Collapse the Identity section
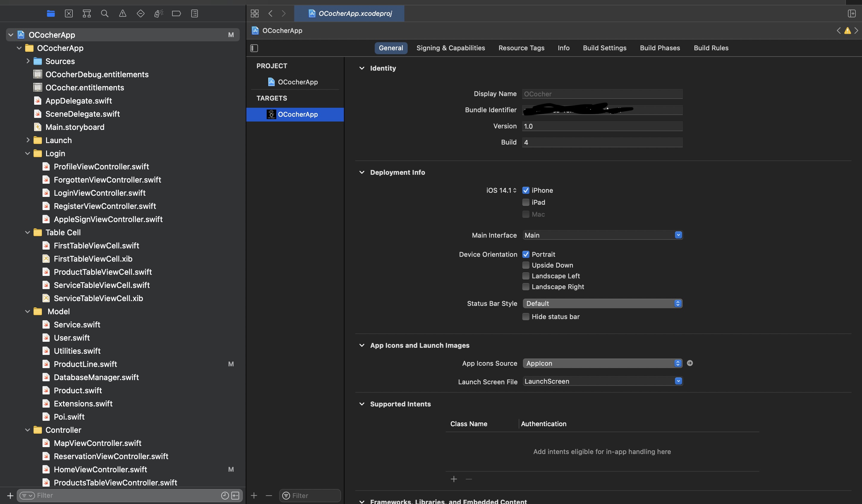The height and width of the screenshot is (504, 862). [362, 68]
